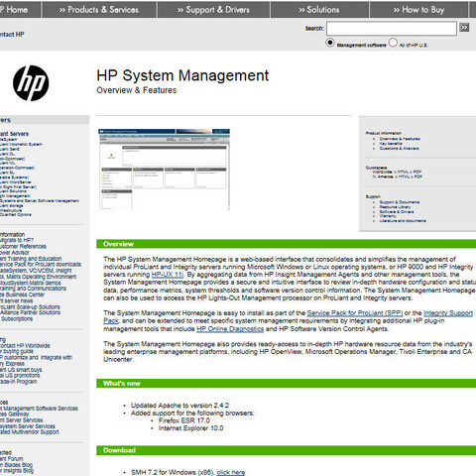Open the Support & Documents link
Screen dimensions: 476x476
pyautogui.click(x=400, y=202)
